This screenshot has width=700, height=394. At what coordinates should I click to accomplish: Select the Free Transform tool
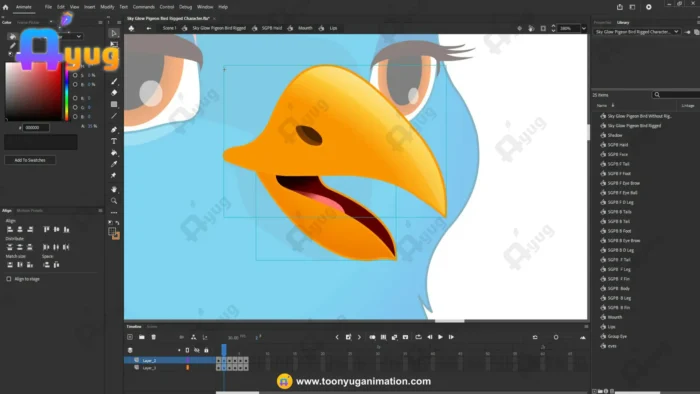[114, 45]
